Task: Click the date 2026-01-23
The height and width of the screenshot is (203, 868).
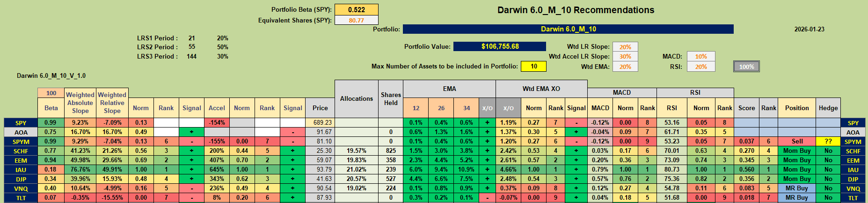Action: (809, 29)
